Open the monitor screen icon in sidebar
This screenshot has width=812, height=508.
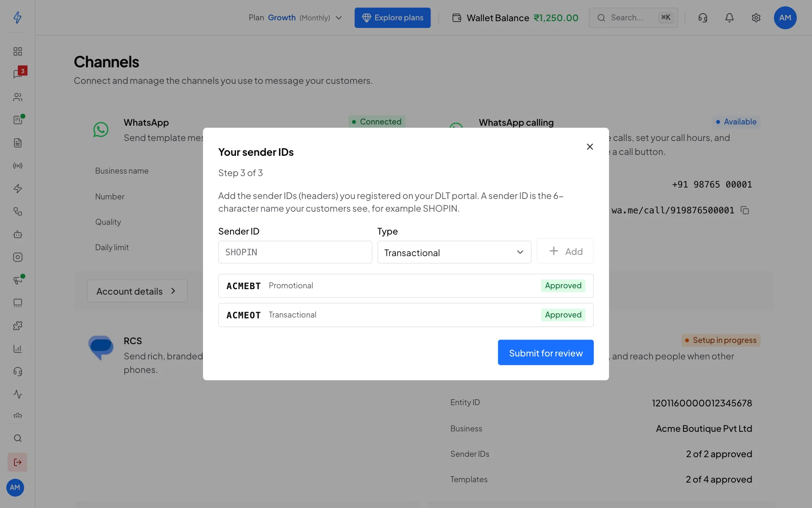[17, 303]
